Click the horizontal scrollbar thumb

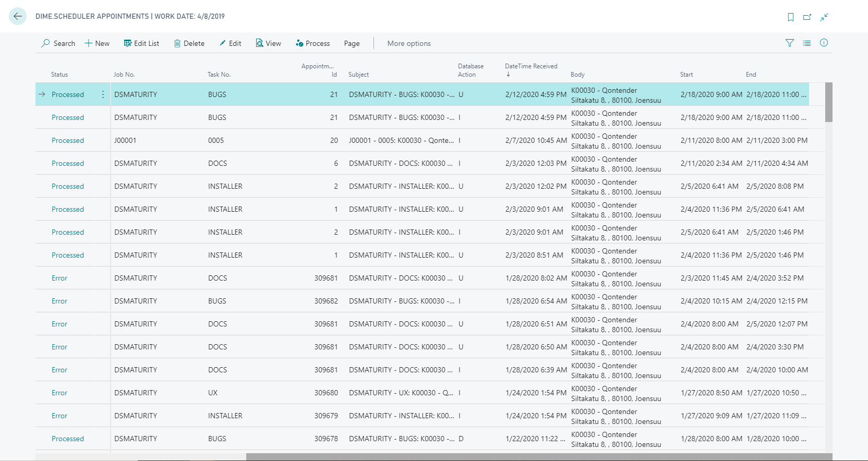pos(539,457)
